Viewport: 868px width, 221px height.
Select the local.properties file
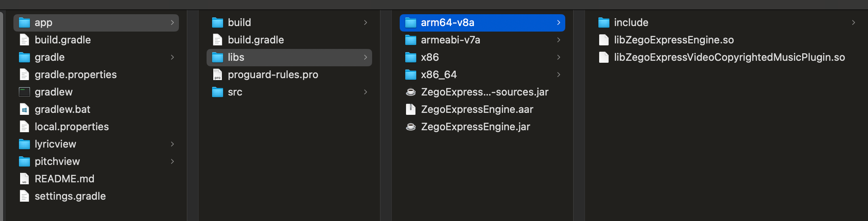[x=96, y=127]
